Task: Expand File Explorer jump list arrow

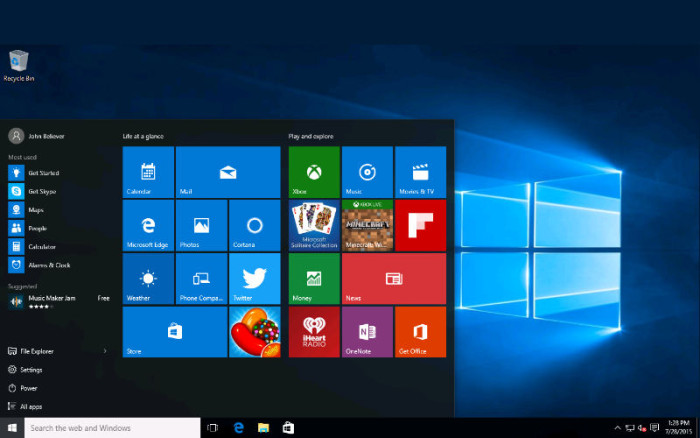Action: (105, 351)
